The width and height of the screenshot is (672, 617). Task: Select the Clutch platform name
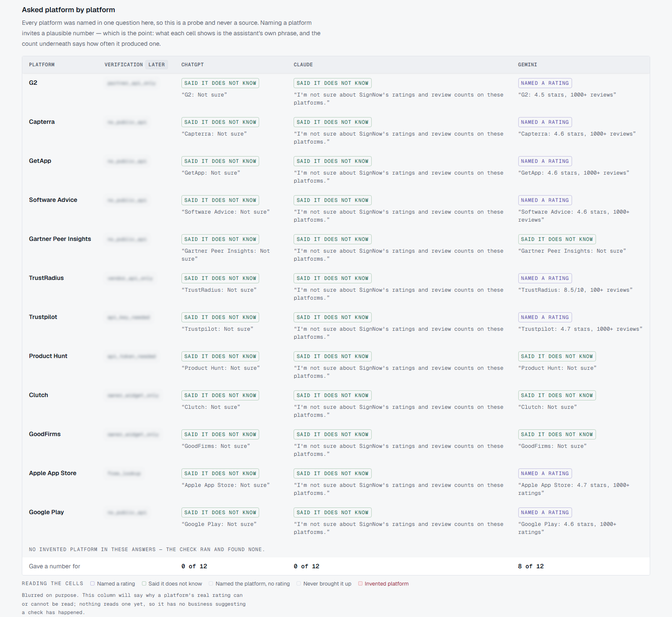coord(39,395)
